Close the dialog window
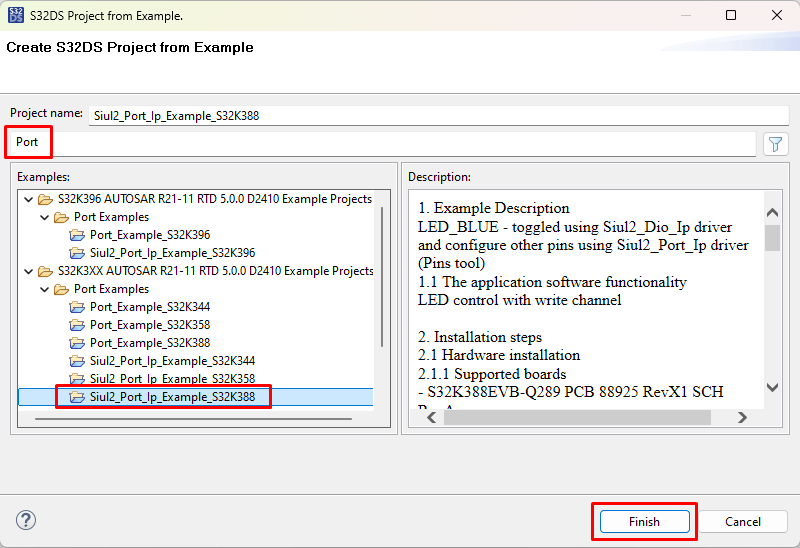Viewport: 800px width, 548px height. (x=777, y=15)
